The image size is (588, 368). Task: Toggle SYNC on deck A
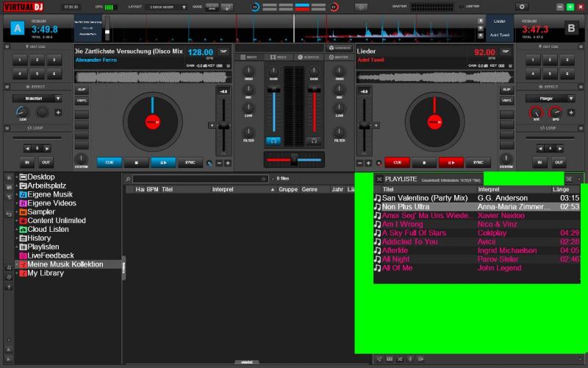tap(190, 163)
